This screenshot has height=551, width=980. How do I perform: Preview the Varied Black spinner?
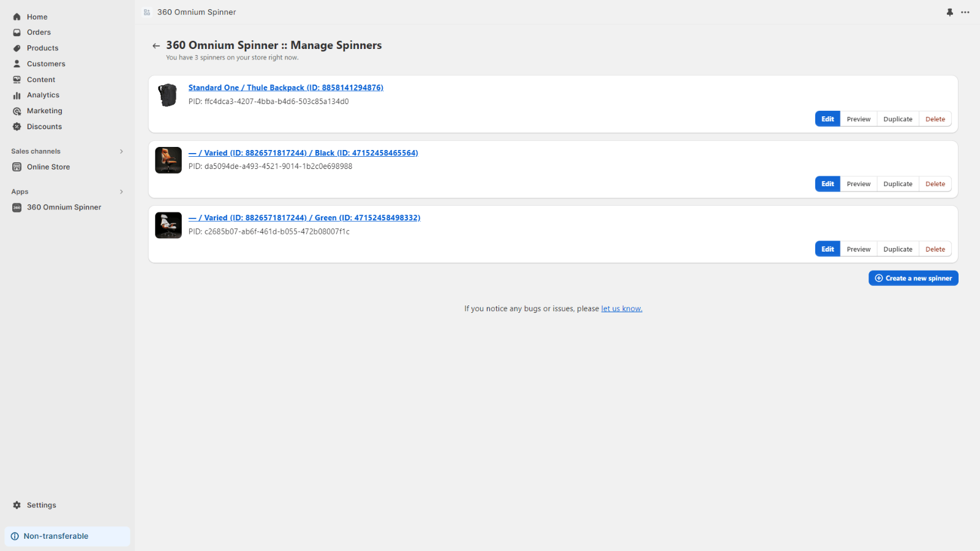tap(859, 184)
